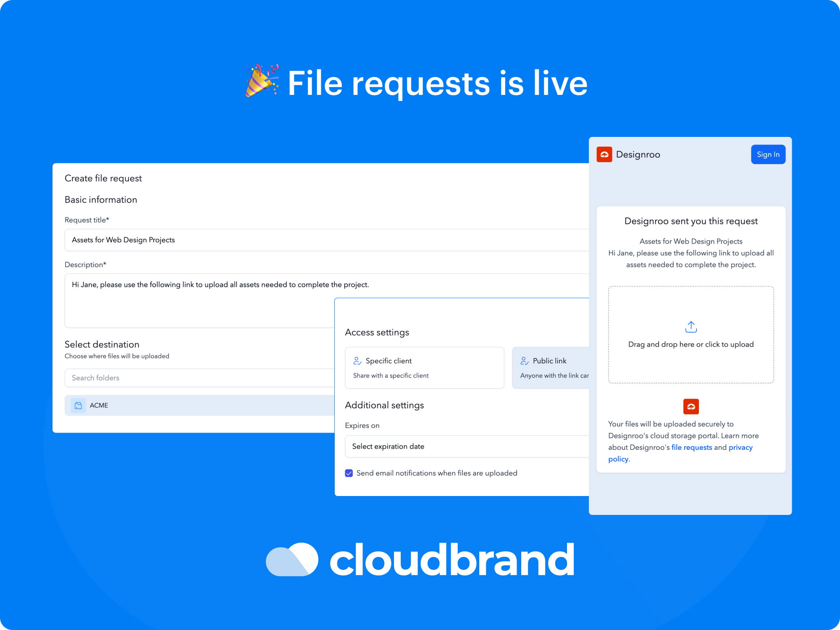The height and width of the screenshot is (630, 840).
Task: Click the 'Additional settings' heading
Action: 384,405
